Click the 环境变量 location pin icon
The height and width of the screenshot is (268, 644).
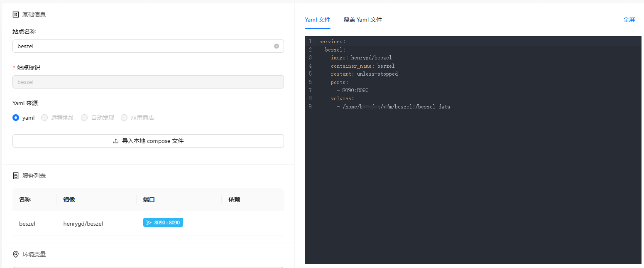(16, 254)
